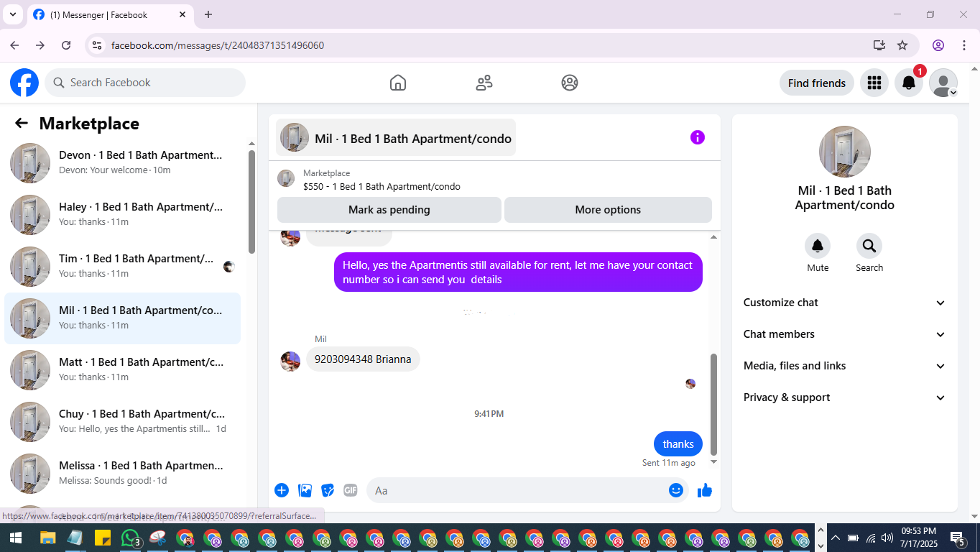
Task: Click the 'Sent 11m ago' status text
Action: click(669, 463)
